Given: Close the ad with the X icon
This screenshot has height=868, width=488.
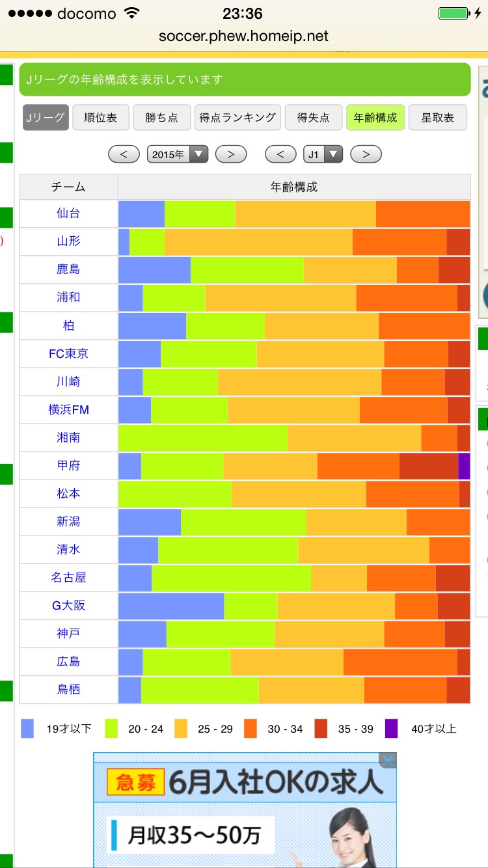Looking at the screenshot, I should [x=387, y=761].
